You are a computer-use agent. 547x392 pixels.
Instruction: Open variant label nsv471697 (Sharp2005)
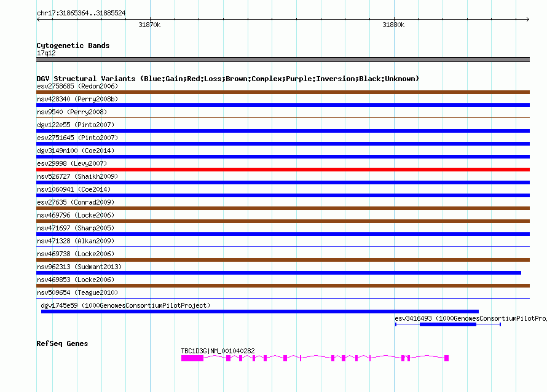pyautogui.click(x=76, y=228)
